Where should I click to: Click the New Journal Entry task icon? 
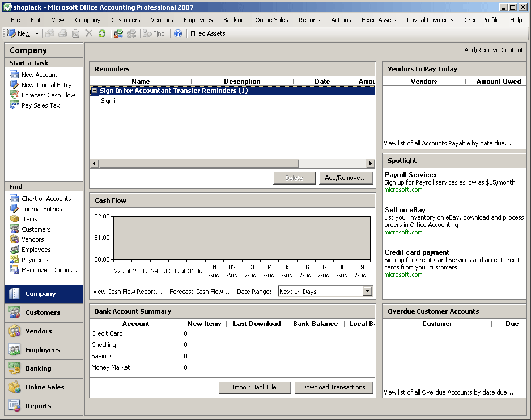14,84
